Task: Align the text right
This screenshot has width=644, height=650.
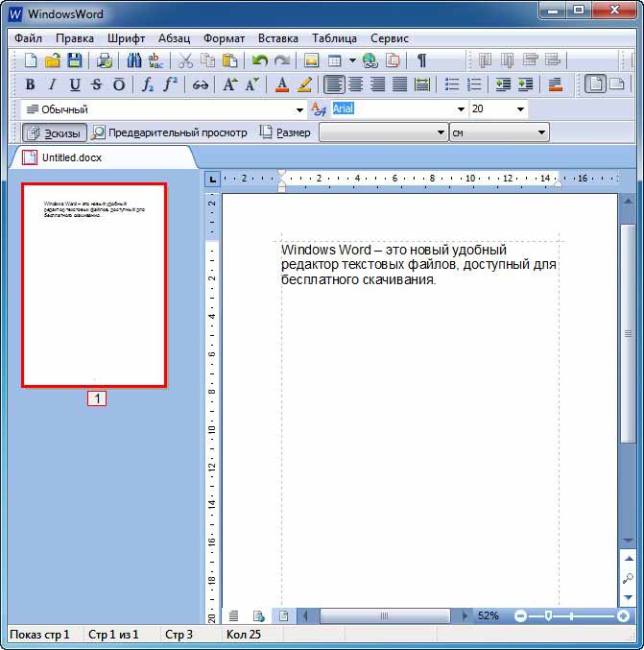Action: coord(377,84)
